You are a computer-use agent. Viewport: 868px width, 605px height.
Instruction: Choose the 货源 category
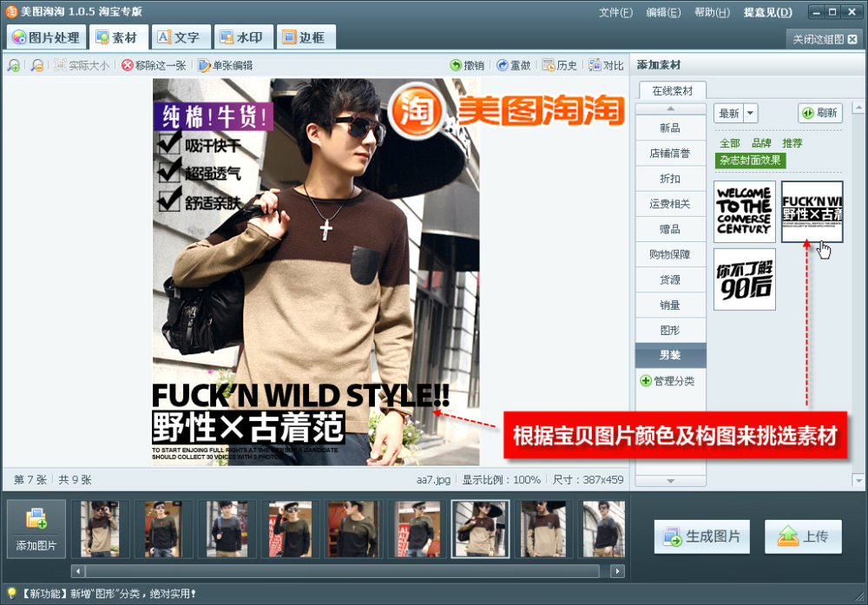coord(670,279)
